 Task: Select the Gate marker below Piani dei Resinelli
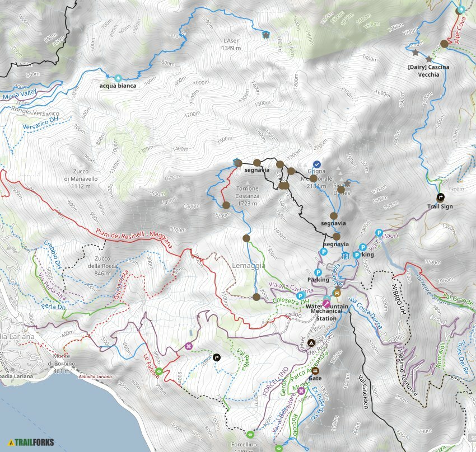tap(316, 371)
